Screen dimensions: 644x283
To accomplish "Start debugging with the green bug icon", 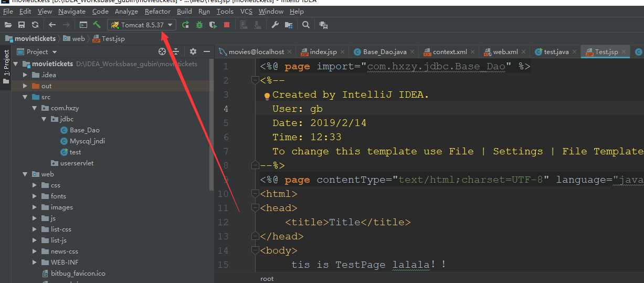I will [x=199, y=25].
